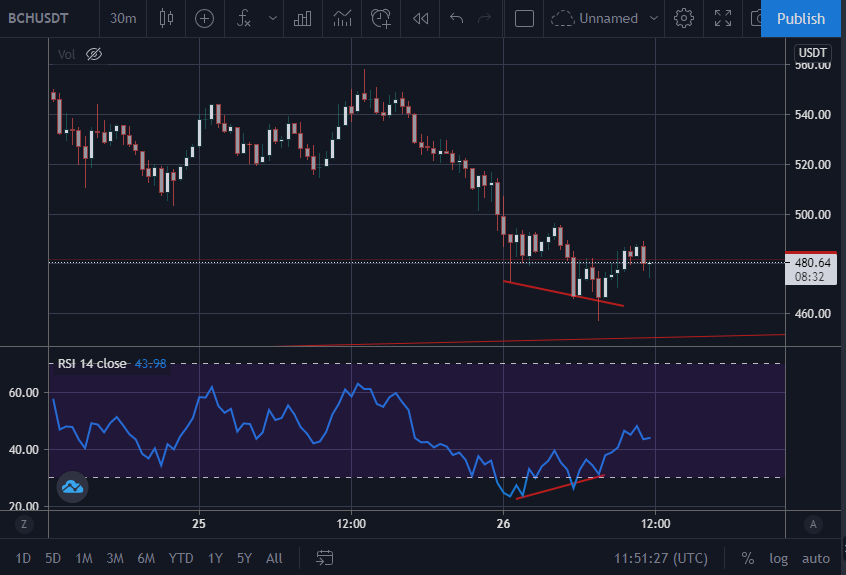Click the Publish button
846x575 pixels.
click(801, 19)
